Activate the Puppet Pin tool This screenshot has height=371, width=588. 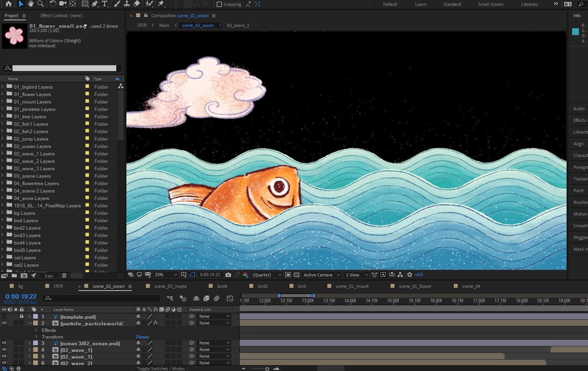click(161, 4)
